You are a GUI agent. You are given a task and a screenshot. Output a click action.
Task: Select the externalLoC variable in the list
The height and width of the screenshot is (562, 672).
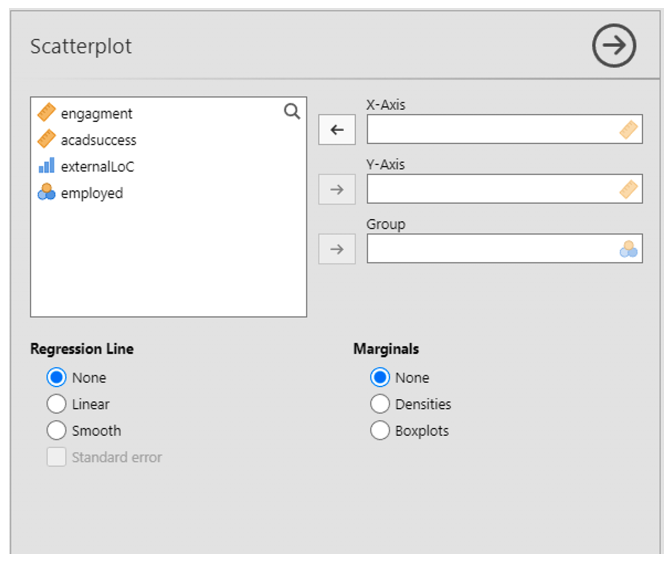pos(97,167)
